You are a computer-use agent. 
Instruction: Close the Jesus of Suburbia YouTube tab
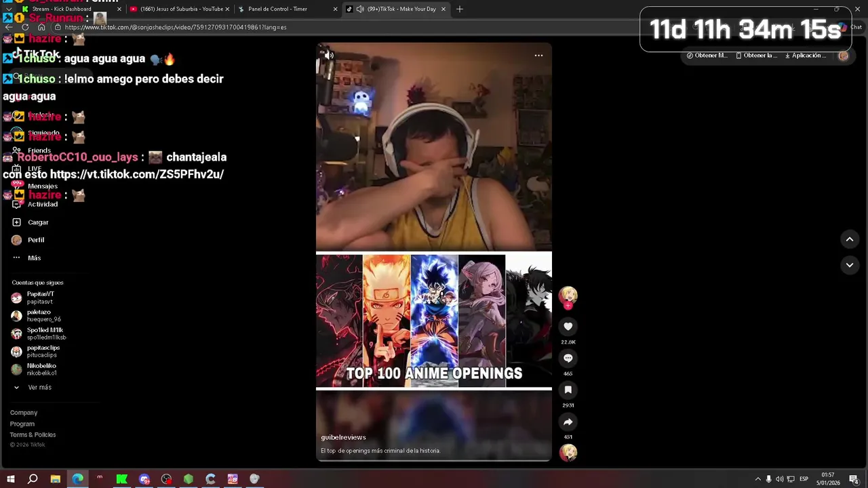227,9
